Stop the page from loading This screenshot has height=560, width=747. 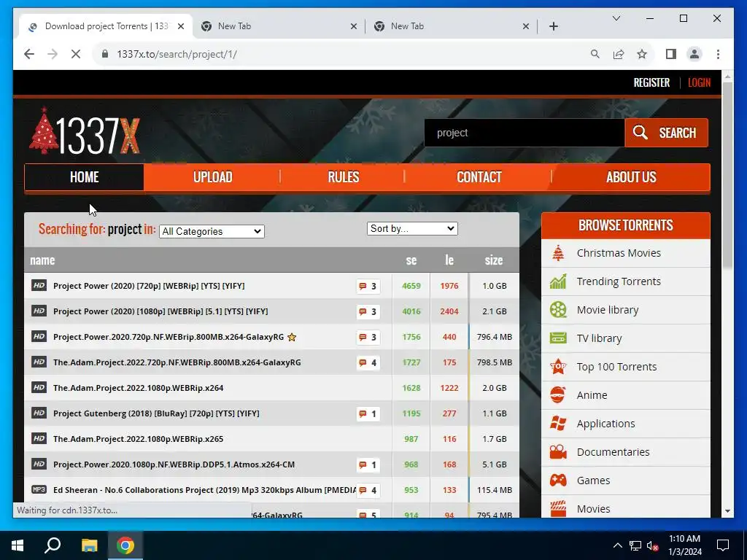(76, 54)
